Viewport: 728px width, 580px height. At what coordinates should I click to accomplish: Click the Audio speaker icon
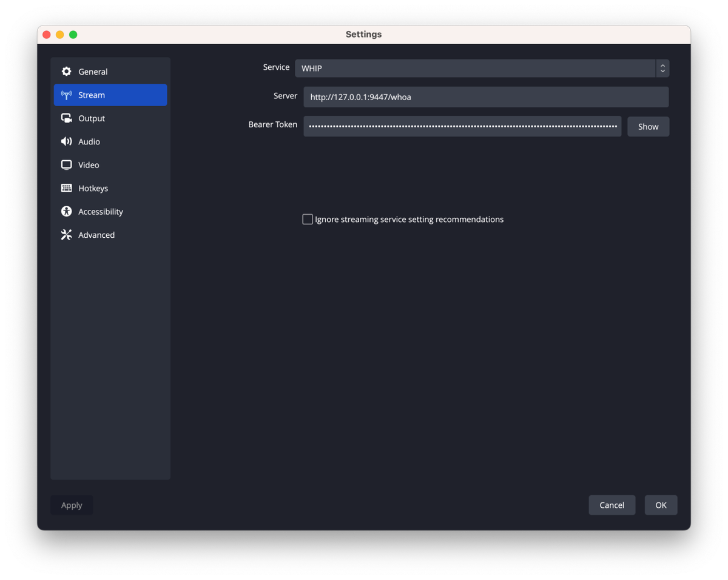pos(66,141)
